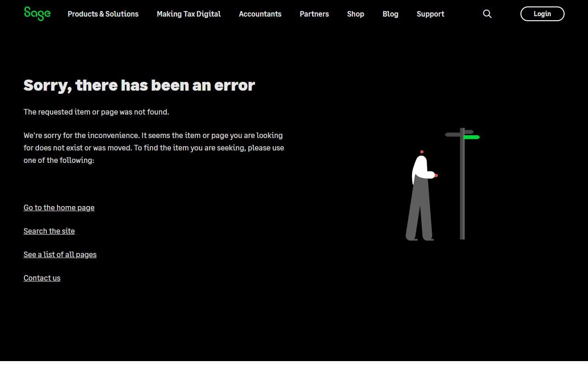Screen dimensions: 588x368
Task: Open Contact us
Action: coord(42,278)
